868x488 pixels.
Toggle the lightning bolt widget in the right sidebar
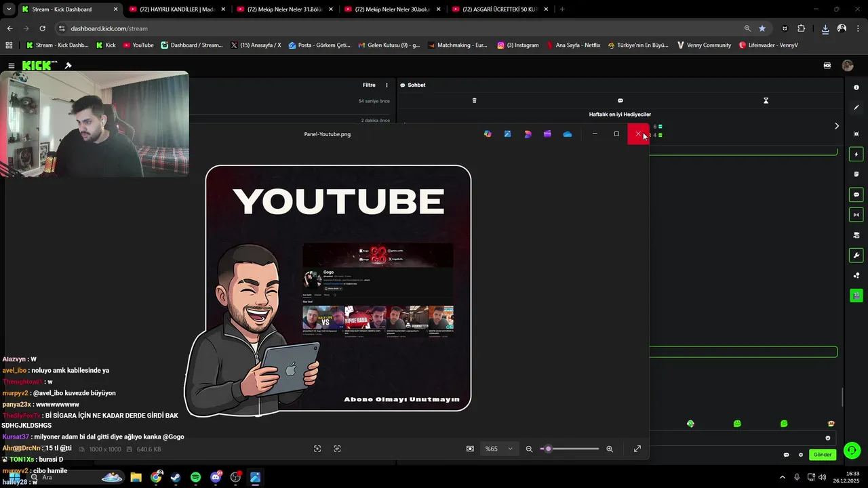(x=856, y=155)
